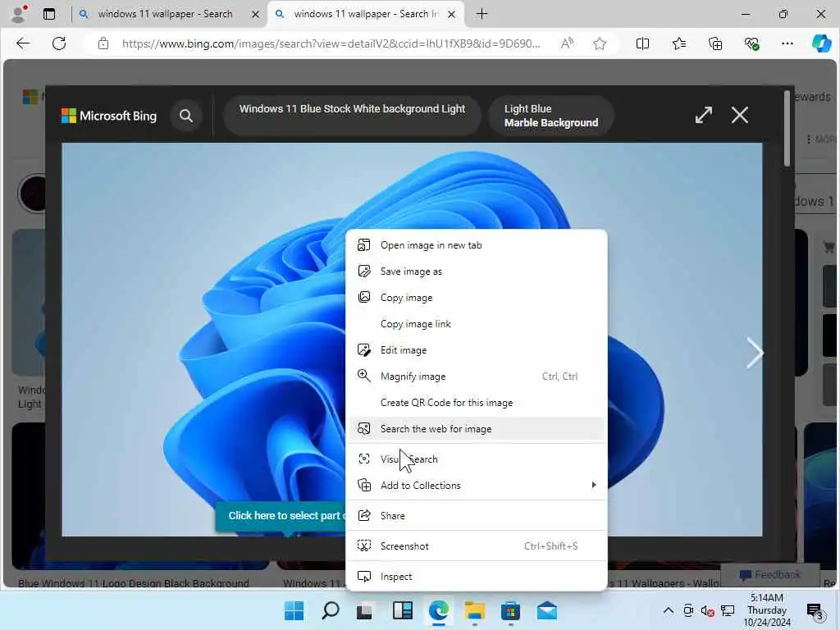The height and width of the screenshot is (630, 840).
Task: Open Copilot sidebar icon
Action: [821, 43]
